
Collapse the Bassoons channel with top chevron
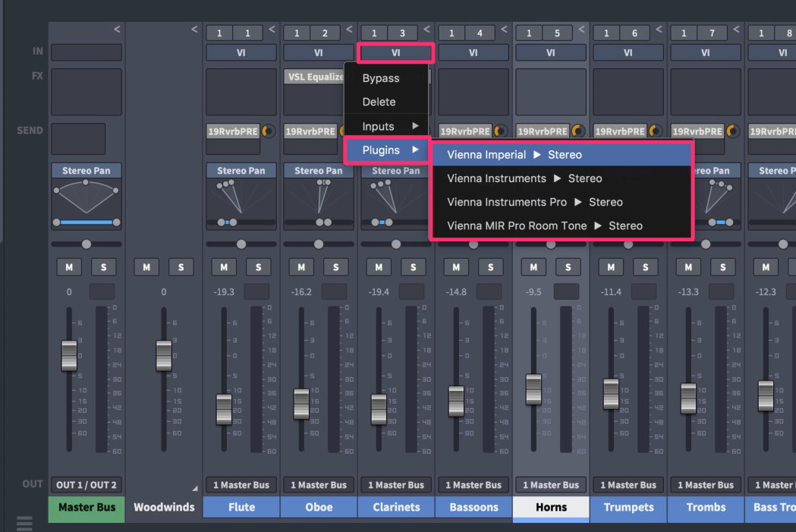(x=504, y=30)
